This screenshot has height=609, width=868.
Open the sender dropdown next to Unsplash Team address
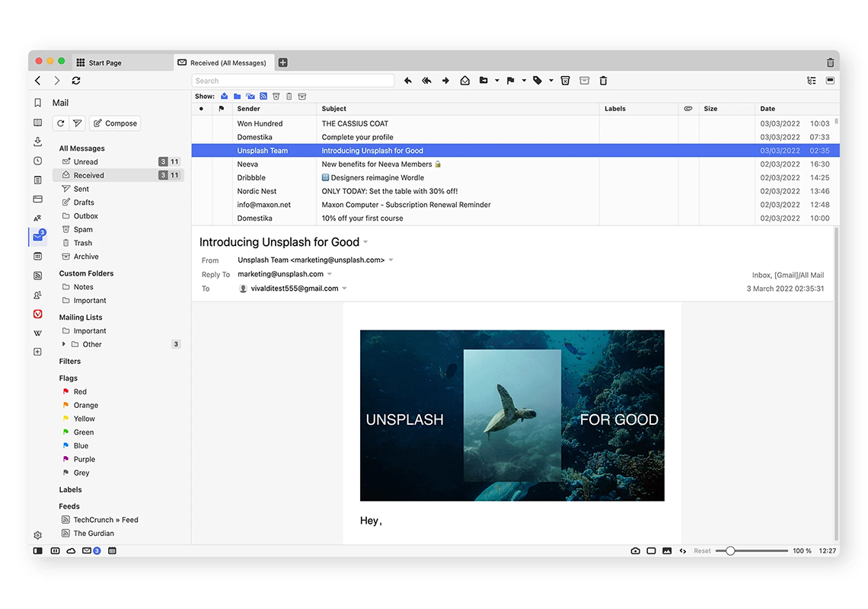pos(391,259)
